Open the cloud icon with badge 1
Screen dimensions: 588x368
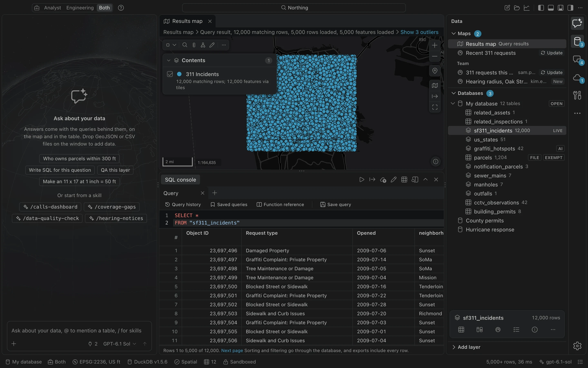[577, 78]
